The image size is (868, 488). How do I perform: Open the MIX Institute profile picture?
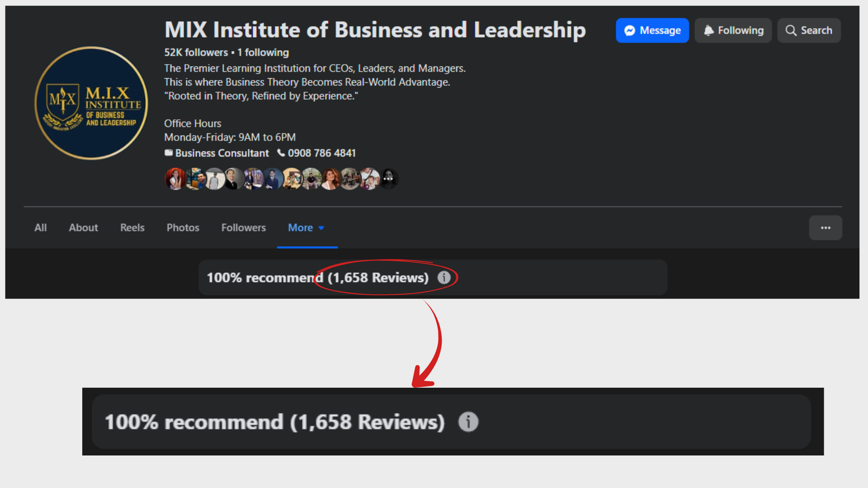(91, 103)
